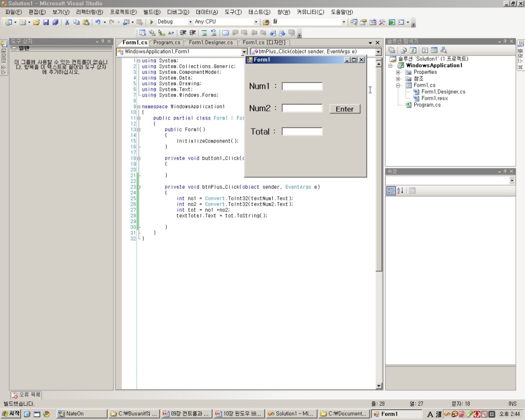Open the Solution Explorer toolbar icon
Screen dimensions: 525x420
coord(354,22)
